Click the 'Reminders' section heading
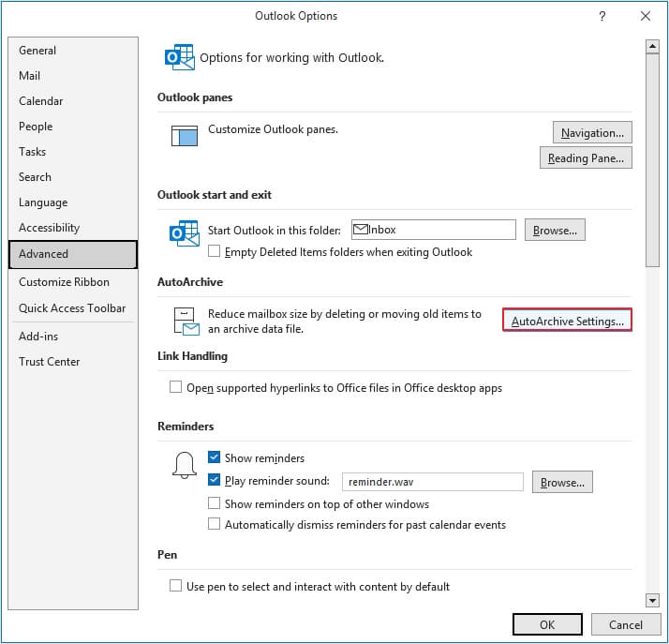 pos(186,426)
